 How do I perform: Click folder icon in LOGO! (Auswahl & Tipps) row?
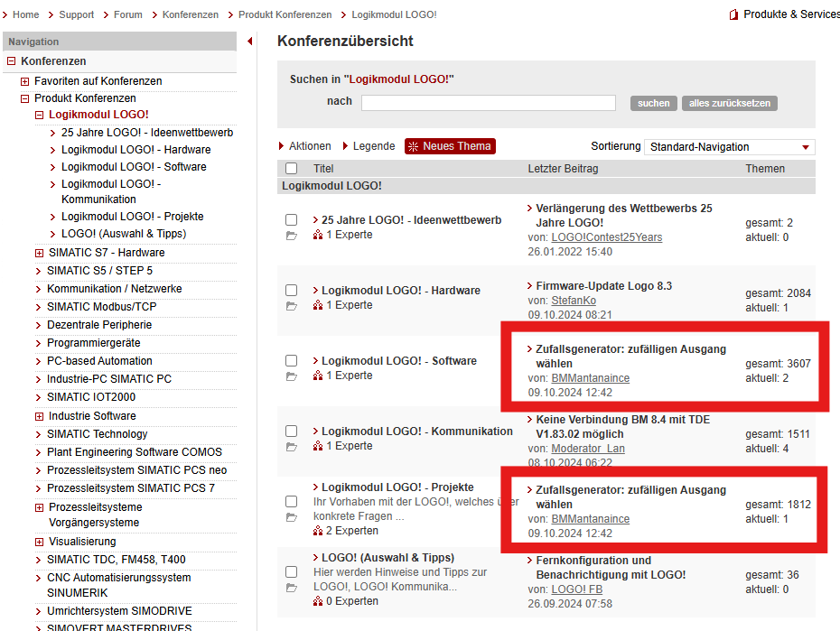pos(292,589)
